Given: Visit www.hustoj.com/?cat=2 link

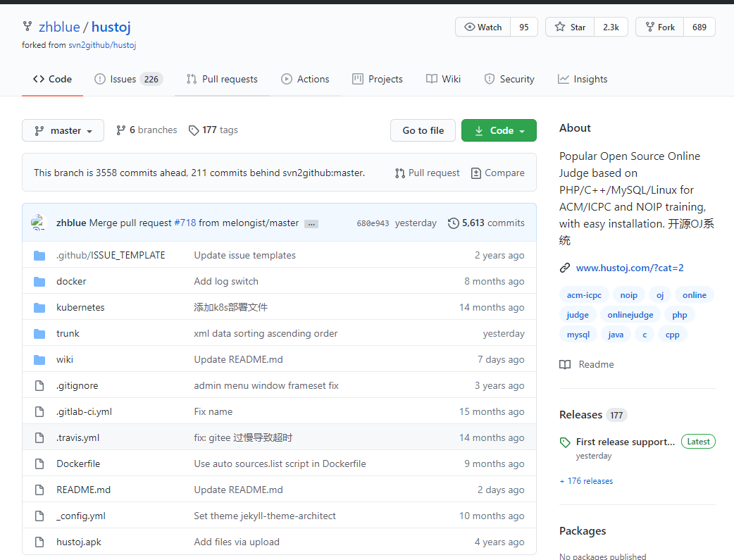Looking at the screenshot, I should (630, 268).
